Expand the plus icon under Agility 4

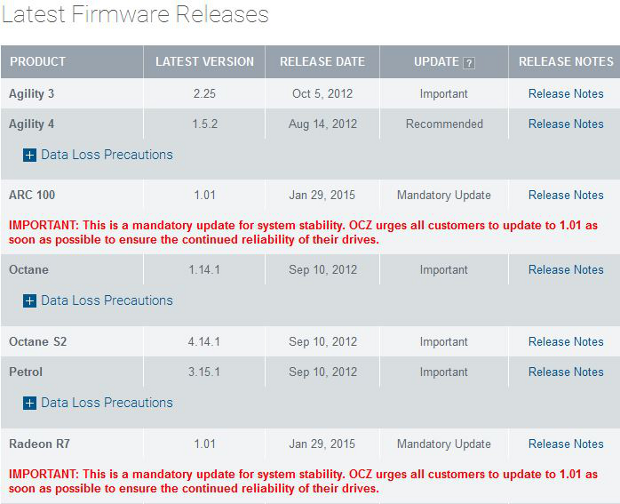(x=29, y=155)
